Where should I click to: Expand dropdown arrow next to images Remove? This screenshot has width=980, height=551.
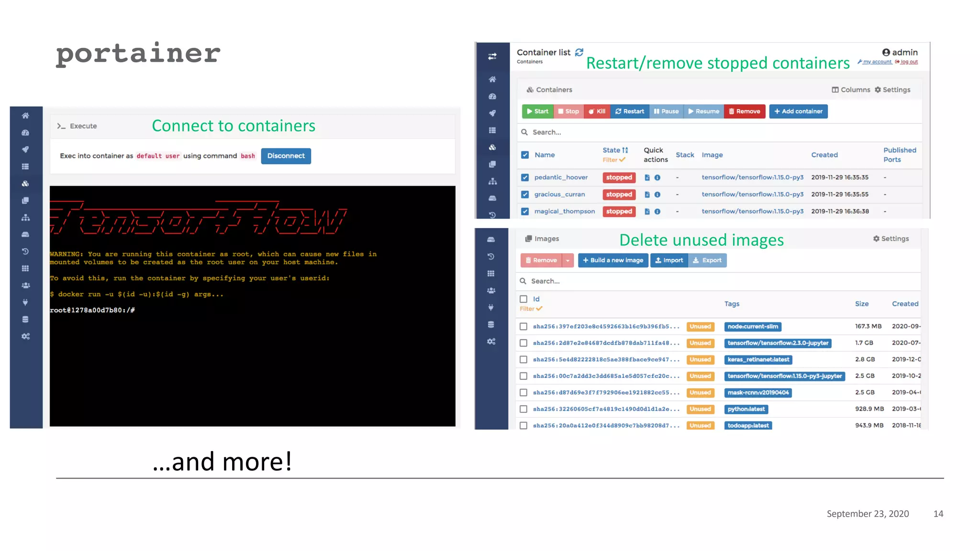(568, 260)
